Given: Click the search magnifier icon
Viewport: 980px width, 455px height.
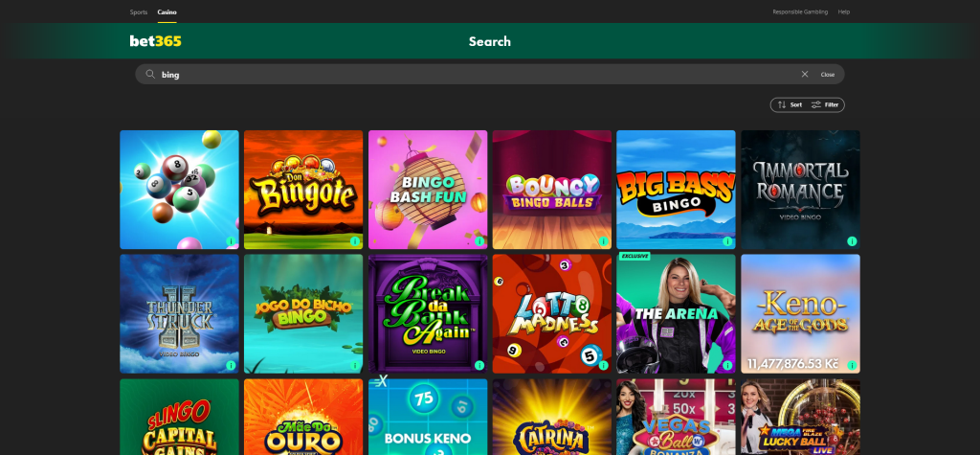Looking at the screenshot, I should pos(150,74).
